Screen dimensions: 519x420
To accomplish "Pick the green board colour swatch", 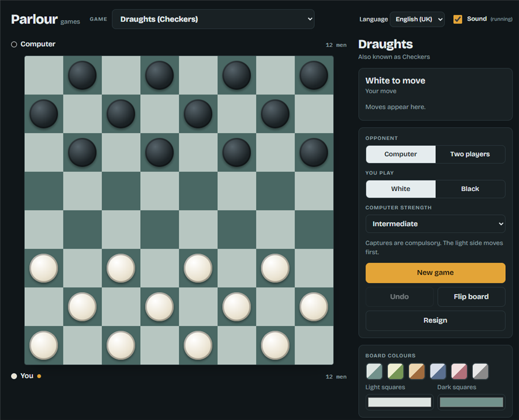I will (x=396, y=371).
